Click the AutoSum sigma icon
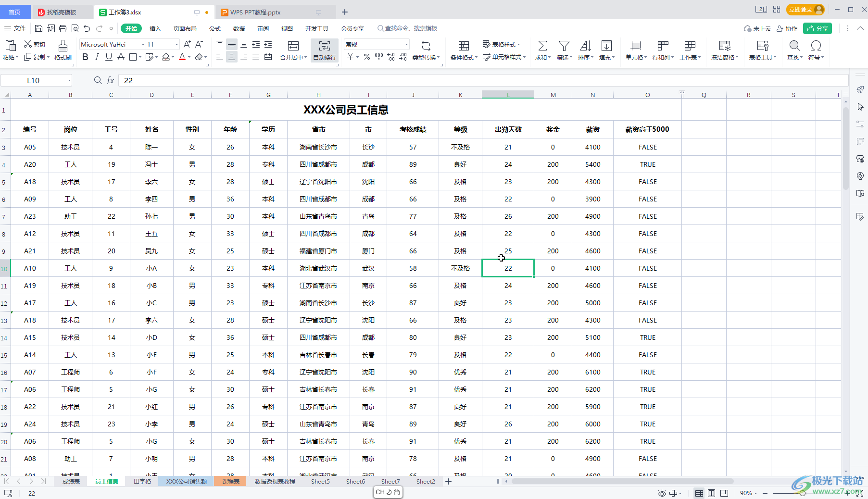868x499 pixels. pyautogui.click(x=542, y=46)
